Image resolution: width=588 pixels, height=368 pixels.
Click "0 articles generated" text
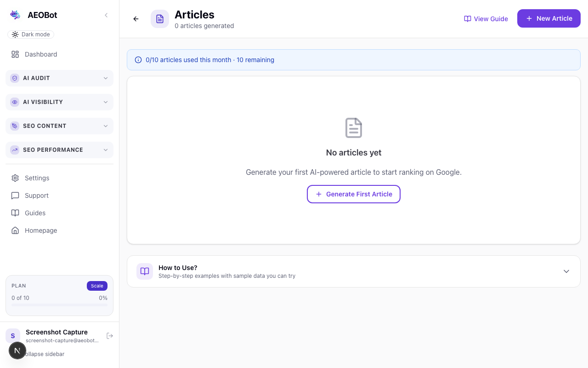[x=204, y=26]
